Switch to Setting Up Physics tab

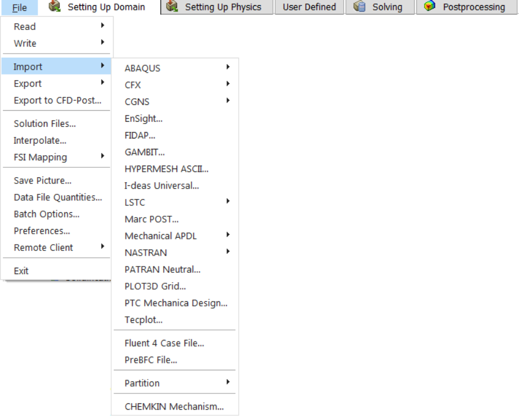tap(217, 7)
